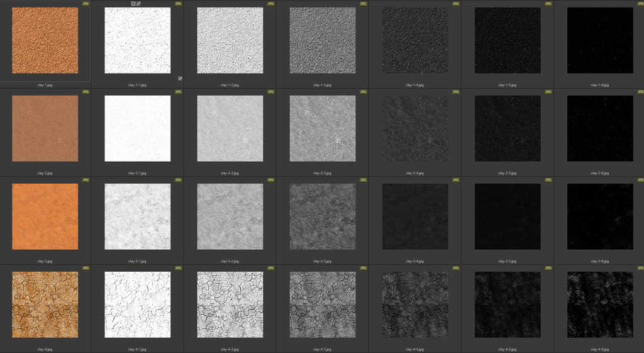Select the clay-4-2.jpg cracked grayscale thumbnail
This screenshot has width=644, height=353.
pos(230,305)
